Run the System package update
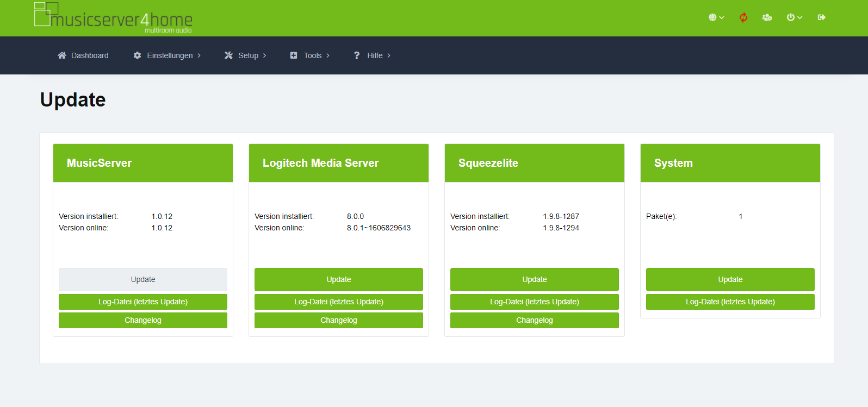This screenshot has height=407, width=868. [x=730, y=279]
